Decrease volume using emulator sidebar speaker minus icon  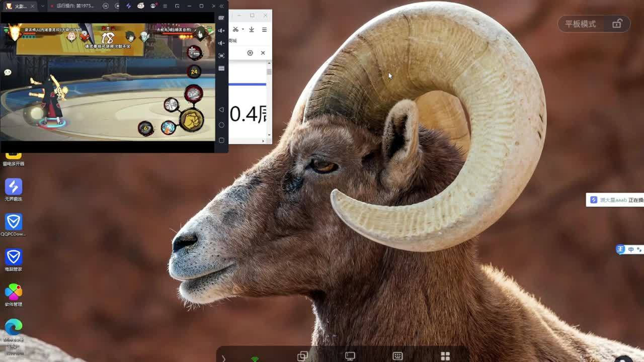pyautogui.click(x=221, y=43)
